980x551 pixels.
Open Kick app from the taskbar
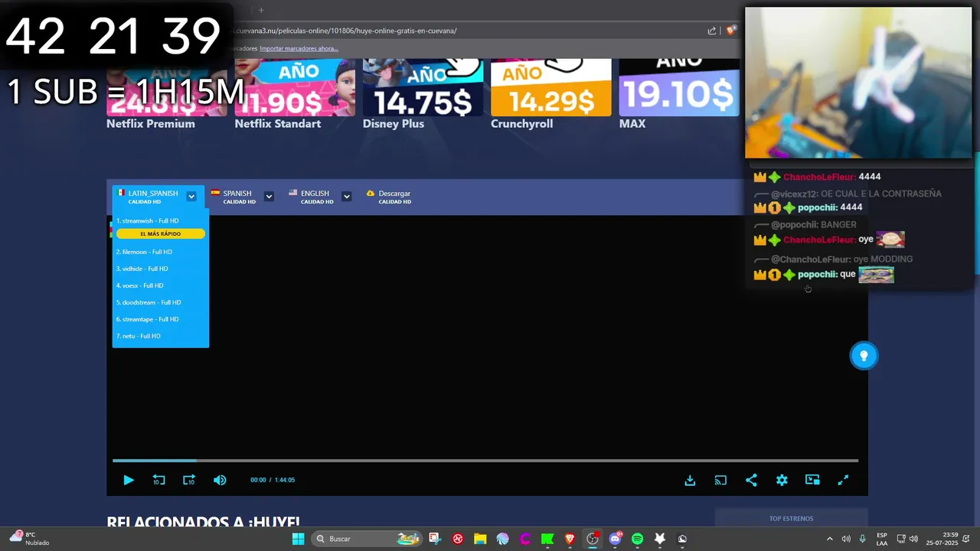(547, 539)
